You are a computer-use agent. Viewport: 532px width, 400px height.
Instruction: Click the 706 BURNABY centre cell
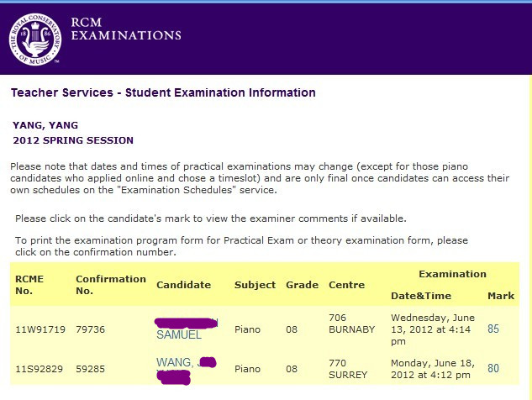pos(352,324)
